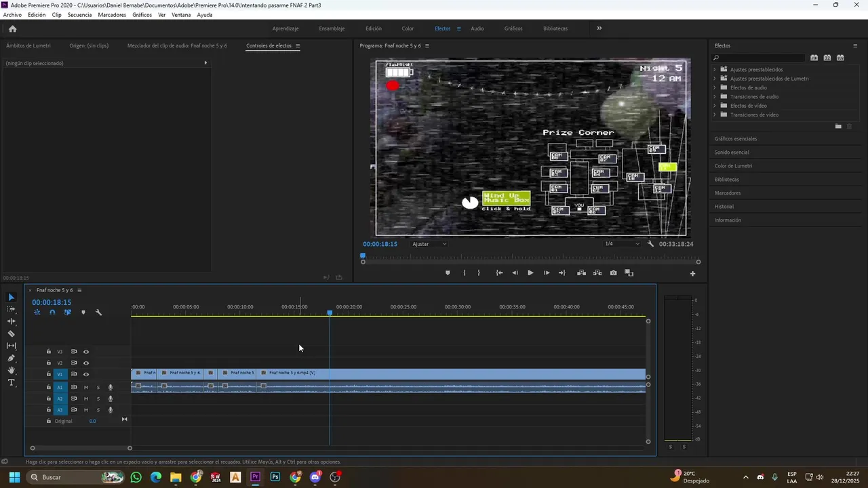Open Comparison View button
Viewport: 868px width, 488px height.
(629, 273)
